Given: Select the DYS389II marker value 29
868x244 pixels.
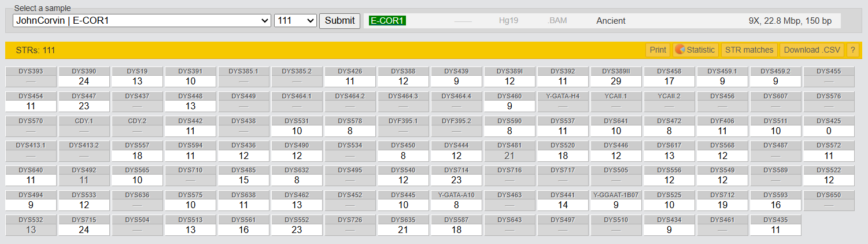Looking at the screenshot, I should [616, 82].
